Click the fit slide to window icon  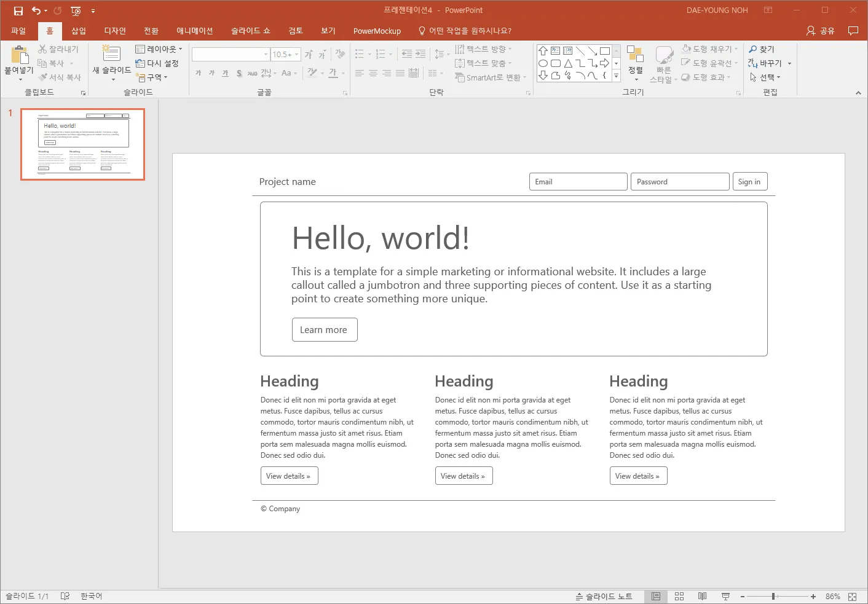852,597
